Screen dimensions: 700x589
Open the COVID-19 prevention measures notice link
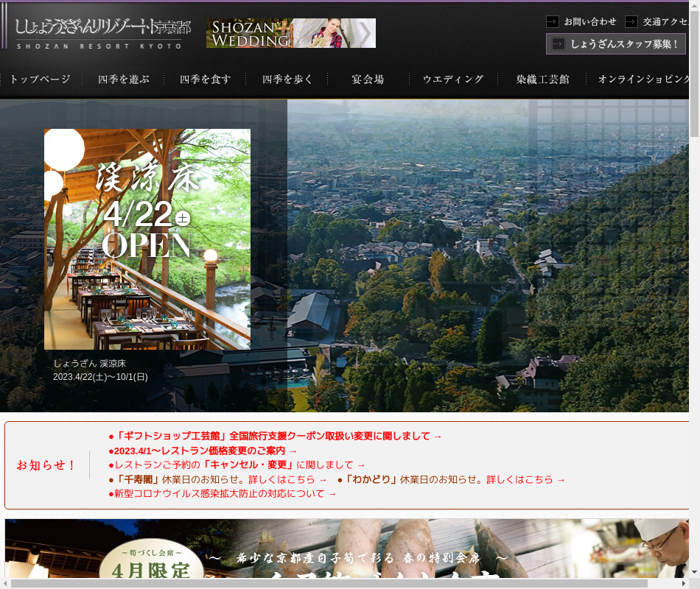click(x=222, y=493)
